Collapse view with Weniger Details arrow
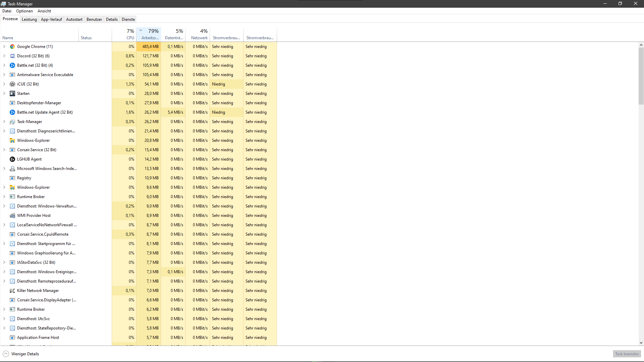644x362 pixels. tap(6, 354)
